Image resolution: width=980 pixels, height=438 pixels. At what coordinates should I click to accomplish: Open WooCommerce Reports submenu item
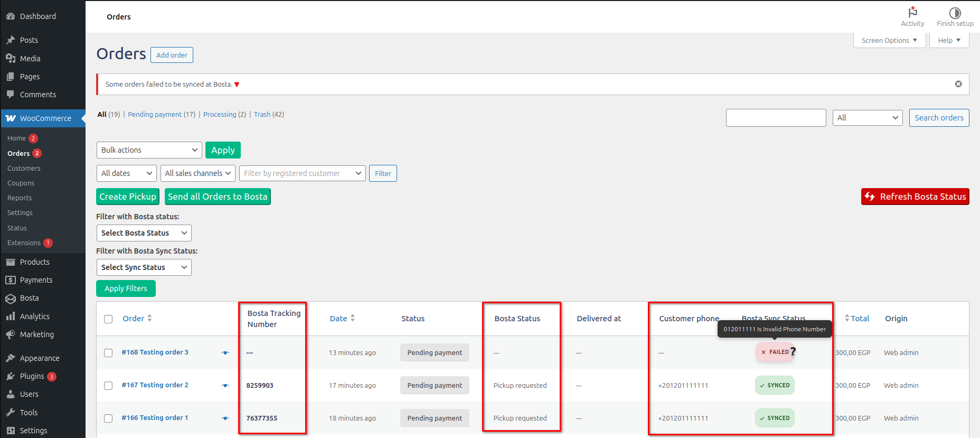[x=20, y=198]
